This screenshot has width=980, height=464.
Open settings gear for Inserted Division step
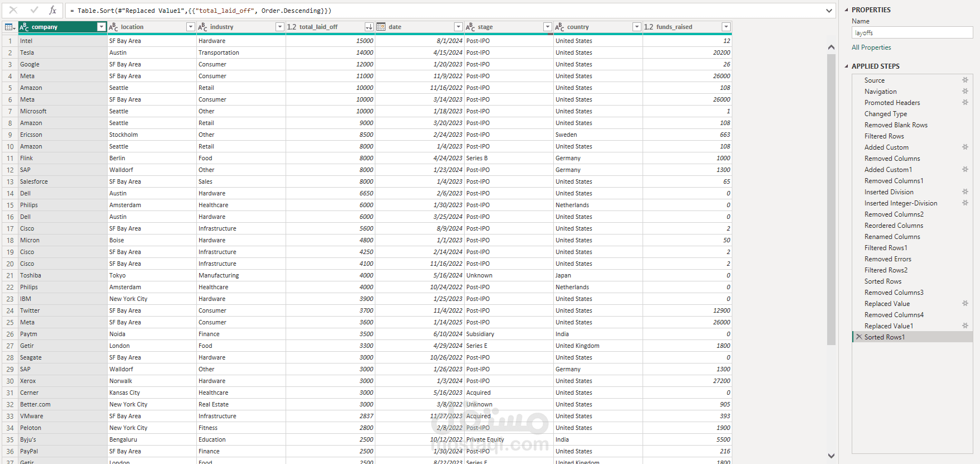pyautogui.click(x=965, y=192)
